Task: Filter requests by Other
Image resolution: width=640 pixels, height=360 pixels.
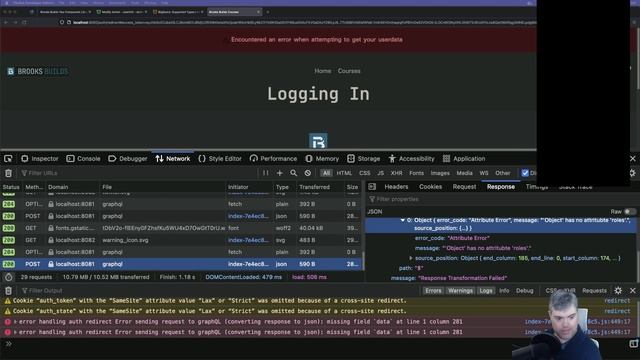Action: point(502,173)
